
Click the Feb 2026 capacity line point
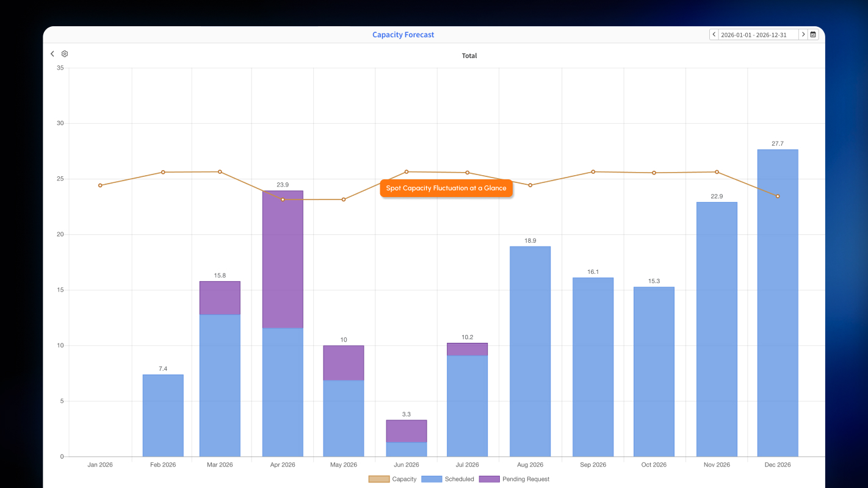pyautogui.click(x=163, y=172)
